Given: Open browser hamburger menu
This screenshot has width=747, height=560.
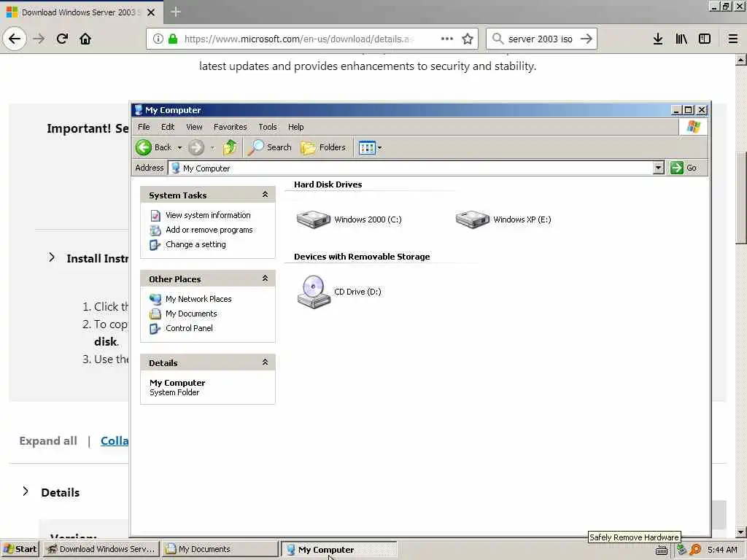Looking at the screenshot, I should click(x=733, y=39).
